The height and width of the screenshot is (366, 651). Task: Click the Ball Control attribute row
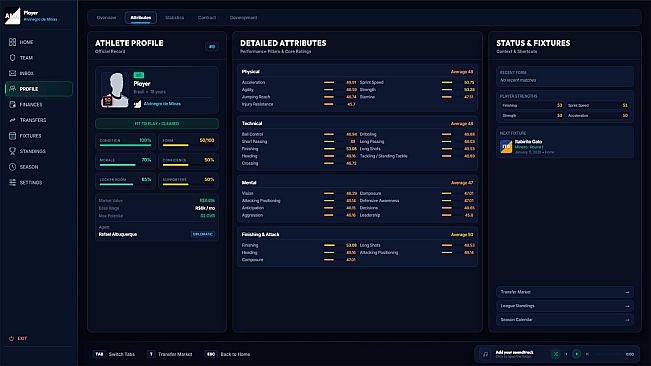[299, 134]
